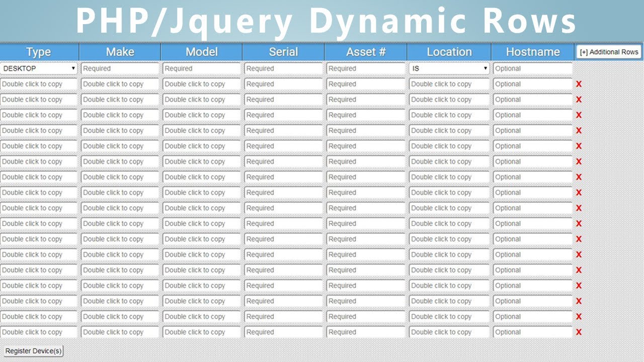Image resolution: width=644 pixels, height=362 pixels.
Task: Click the Serial column header
Action: [283, 52]
